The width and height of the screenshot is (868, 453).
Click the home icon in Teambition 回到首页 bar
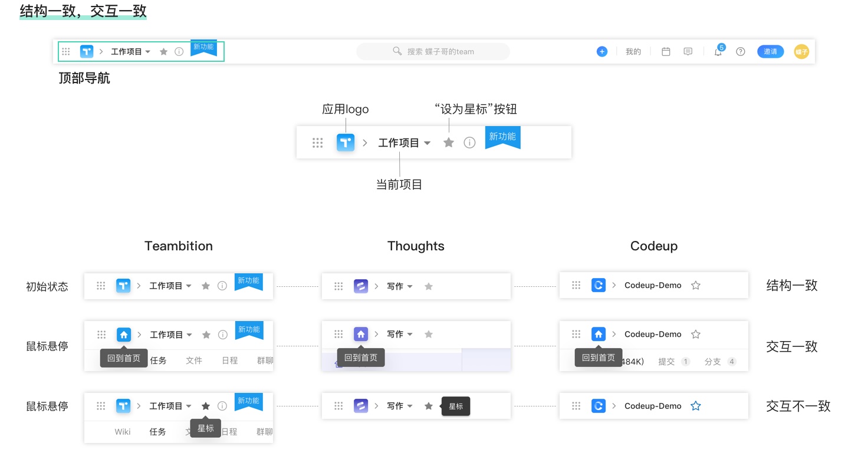click(x=124, y=335)
